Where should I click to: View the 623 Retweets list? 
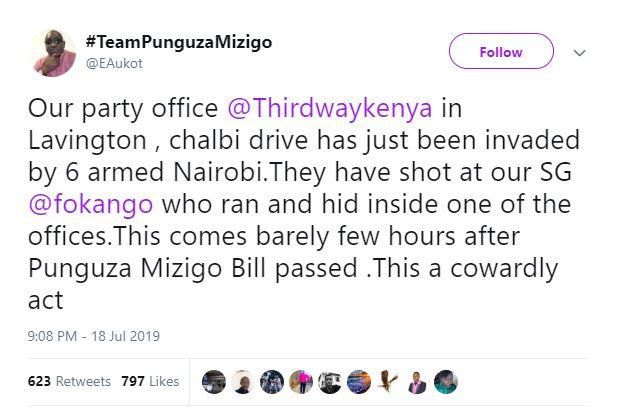[x=69, y=381]
